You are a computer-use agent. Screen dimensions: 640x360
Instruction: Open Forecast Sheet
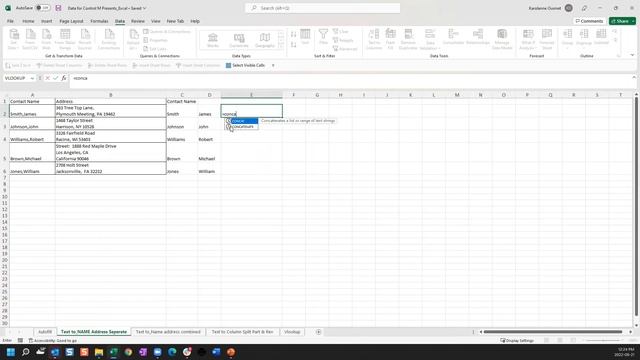tap(547, 40)
